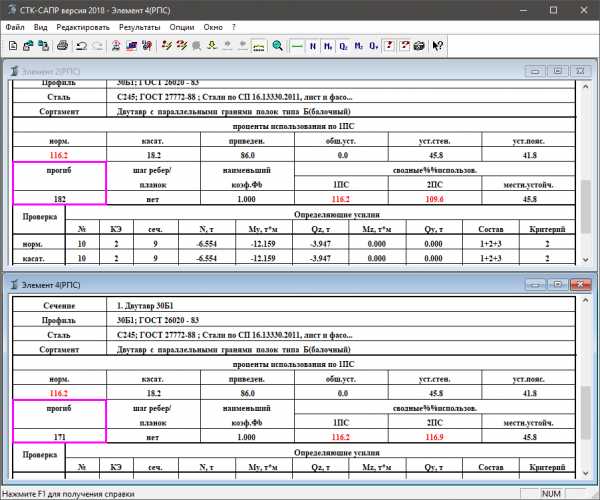
Task: Select the Mz moment diagram button
Action: pos(358,46)
